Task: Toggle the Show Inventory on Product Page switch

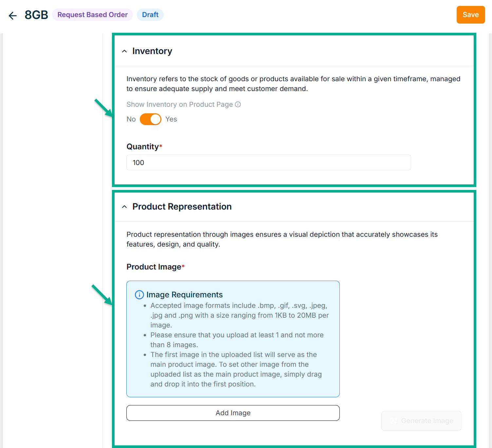Action: tap(151, 119)
